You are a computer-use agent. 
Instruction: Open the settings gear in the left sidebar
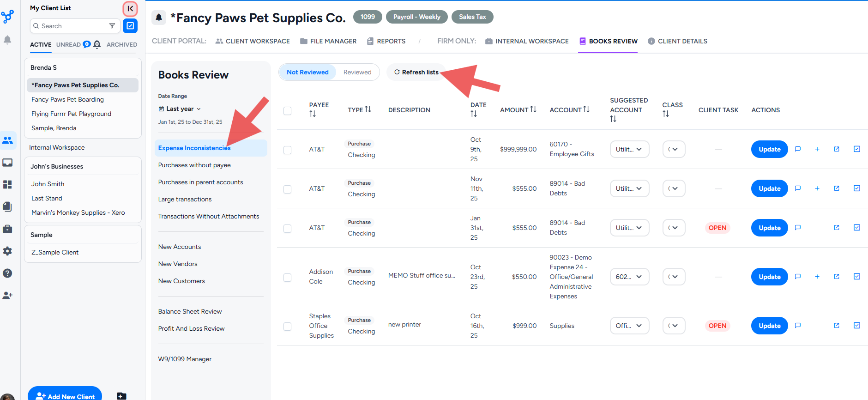(x=7, y=251)
